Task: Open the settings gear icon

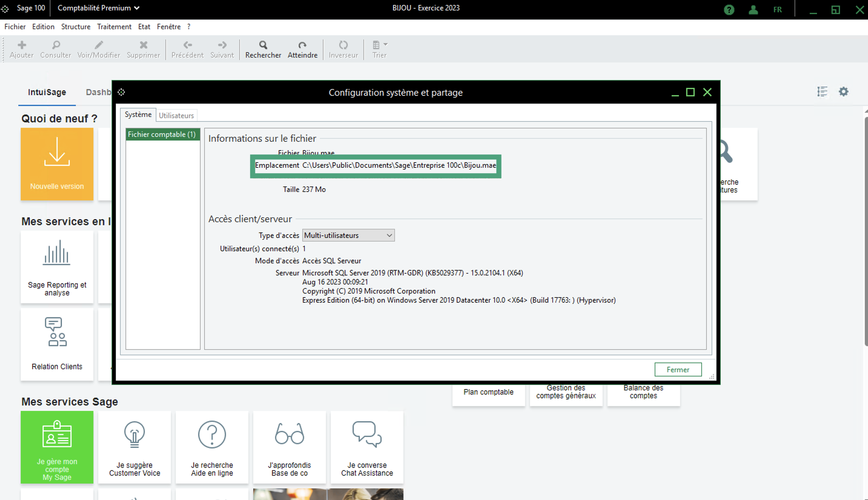Action: pyautogui.click(x=843, y=92)
